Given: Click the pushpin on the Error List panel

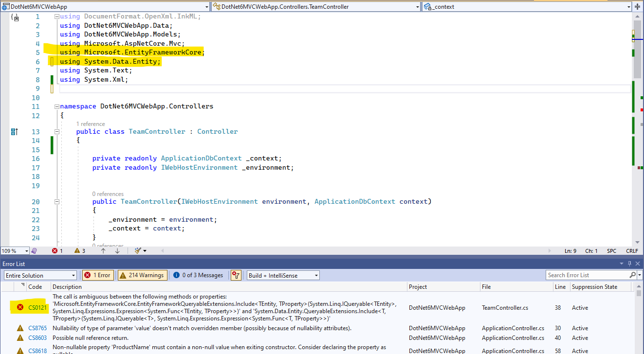Looking at the screenshot, I should [629, 264].
